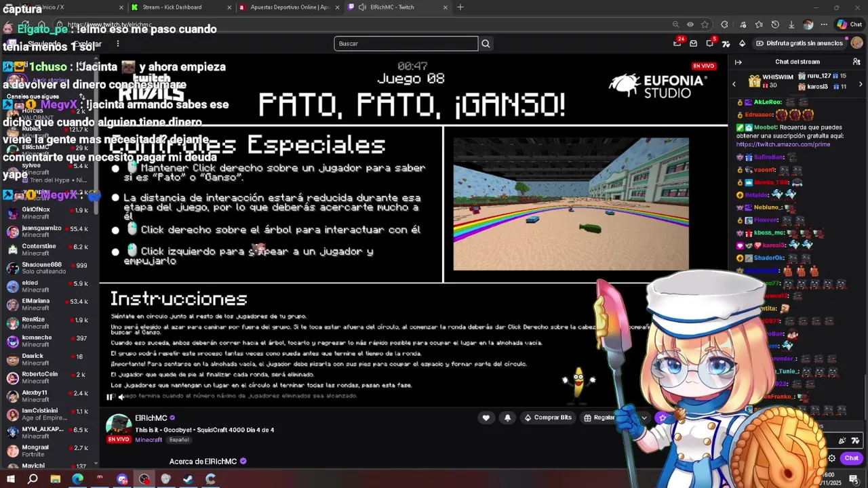Open Mongraal channel in the sidebar
The image size is (868, 488).
coord(49,451)
